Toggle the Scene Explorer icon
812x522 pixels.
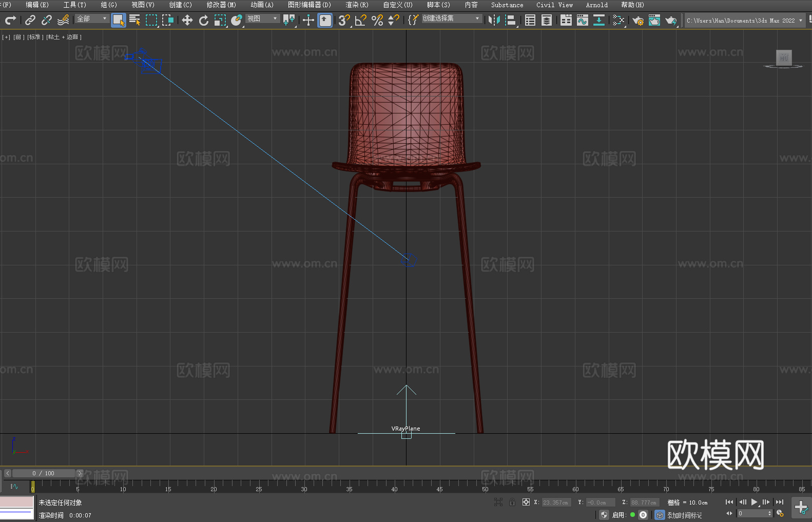(x=530, y=20)
